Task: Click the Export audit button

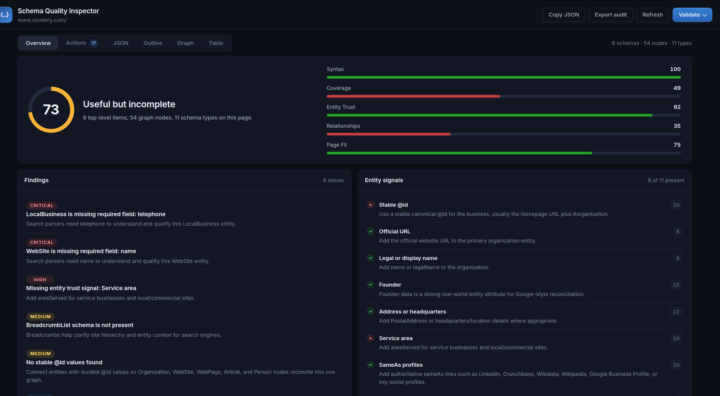Action: click(x=610, y=15)
